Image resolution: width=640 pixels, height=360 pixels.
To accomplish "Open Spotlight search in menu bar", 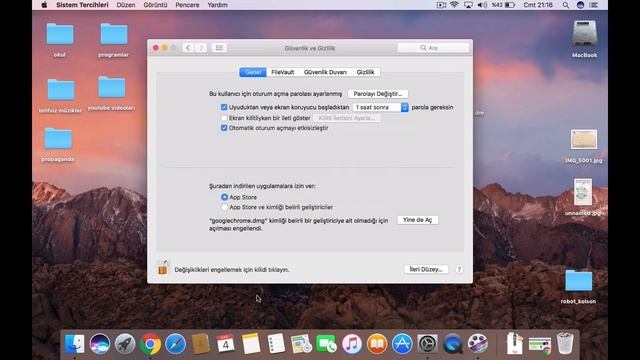I will click(x=566, y=5).
